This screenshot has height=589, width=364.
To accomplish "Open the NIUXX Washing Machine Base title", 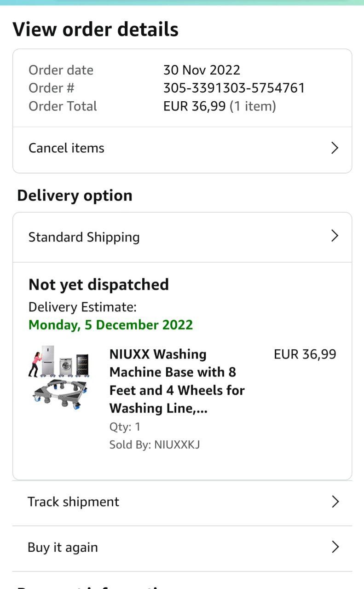I will (177, 381).
